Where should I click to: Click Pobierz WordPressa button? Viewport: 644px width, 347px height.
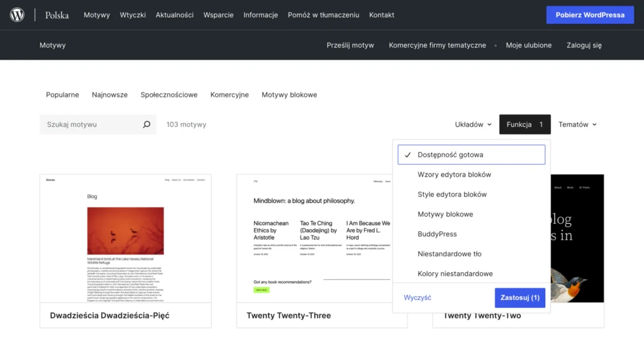coord(590,15)
